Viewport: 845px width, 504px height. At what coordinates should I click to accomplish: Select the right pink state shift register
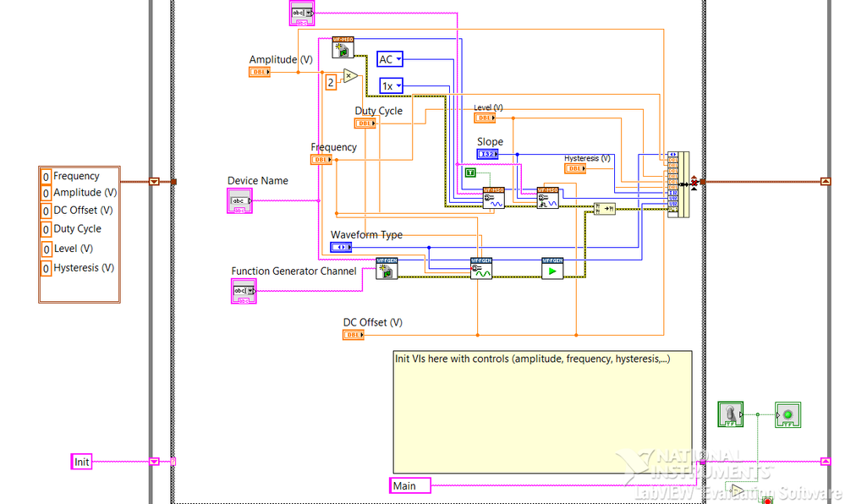tap(826, 462)
